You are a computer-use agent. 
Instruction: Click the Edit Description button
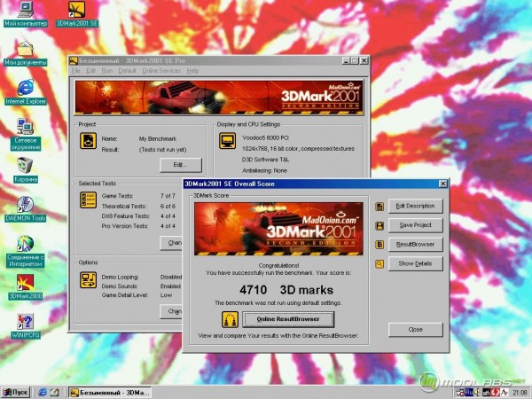coord(415,206)
